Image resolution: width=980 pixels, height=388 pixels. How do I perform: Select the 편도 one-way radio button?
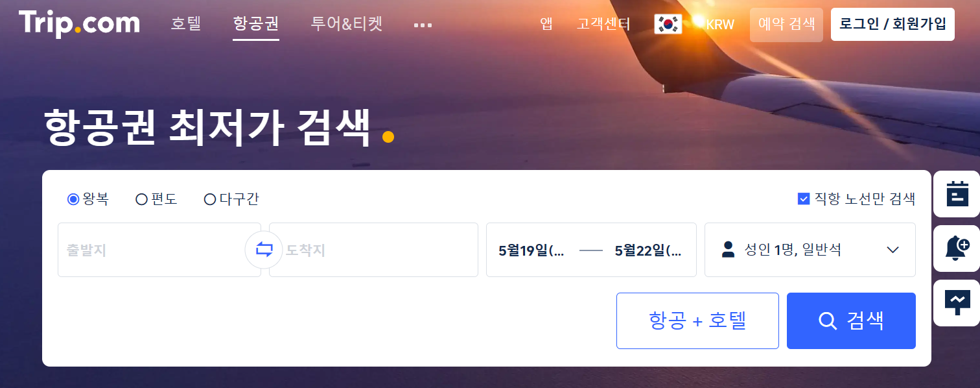[141, 199]
